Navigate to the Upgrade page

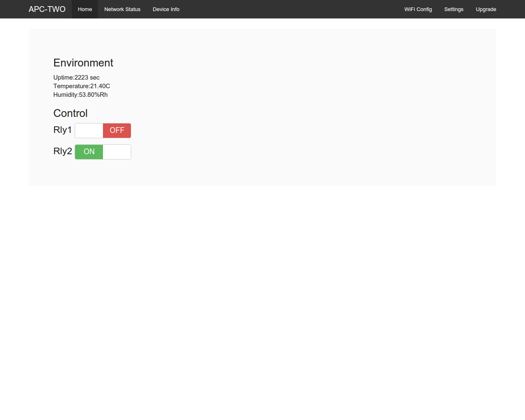tap(486, 9)
